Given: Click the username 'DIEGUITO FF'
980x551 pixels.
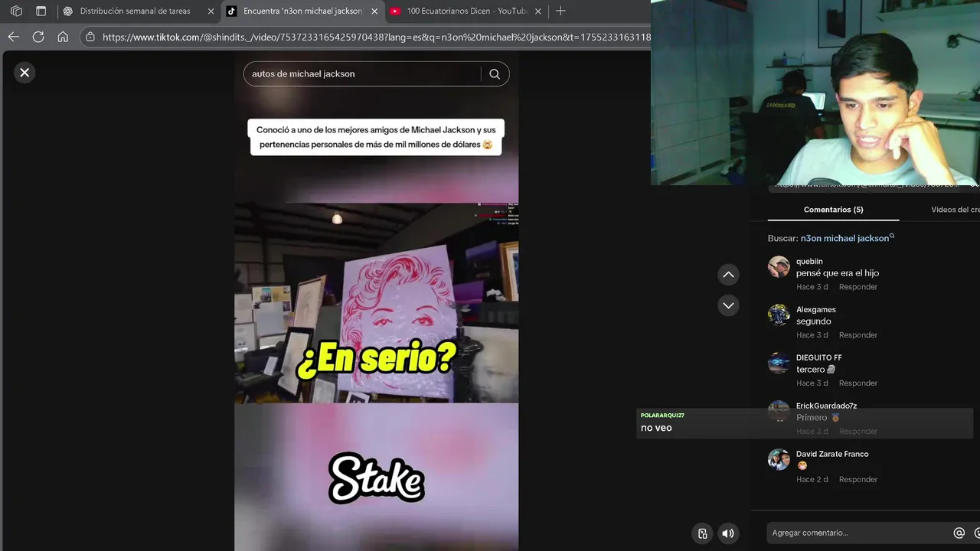Looking at the screenshot, I should point(819,358).
